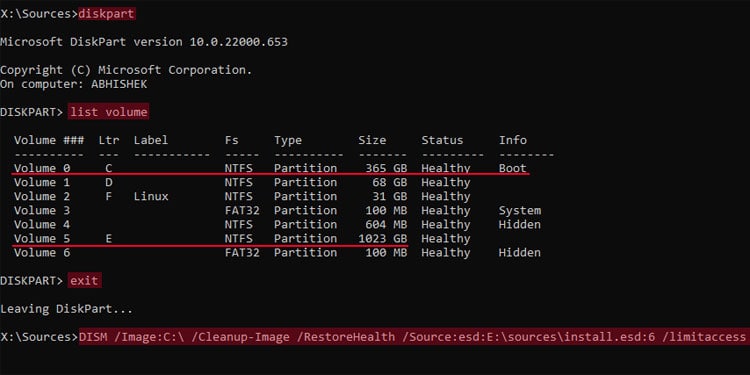Viewport: 750px width, 375px height.
Task: Click the 'Leaving DiskPart...' message
Action: click(66, 309)
